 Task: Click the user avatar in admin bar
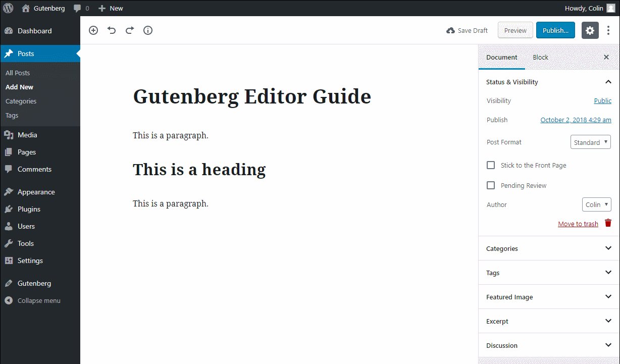click(x=611, y=8)
